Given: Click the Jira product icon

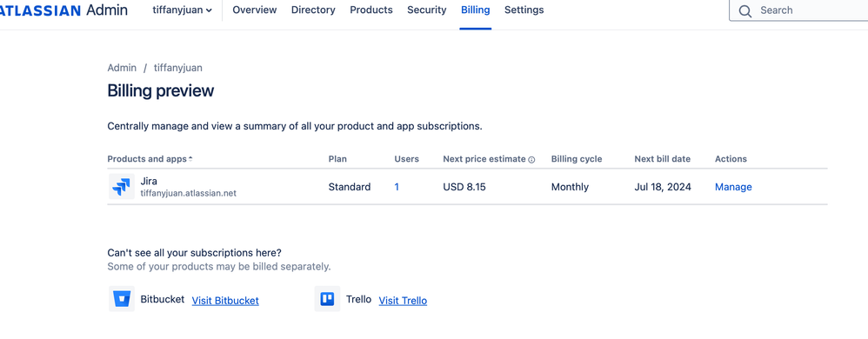Looking at the screenshot, I should pos(121,186).
